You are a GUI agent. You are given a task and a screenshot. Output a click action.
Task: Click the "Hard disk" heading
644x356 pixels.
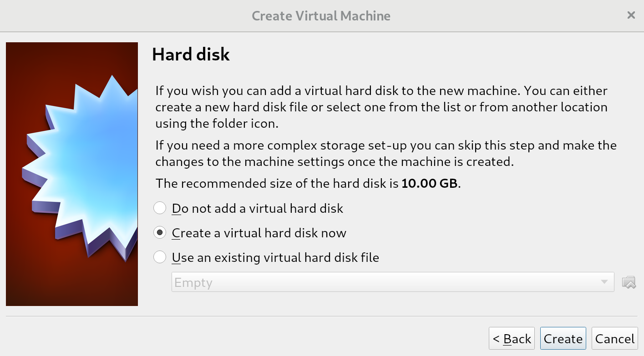point(191,55)
